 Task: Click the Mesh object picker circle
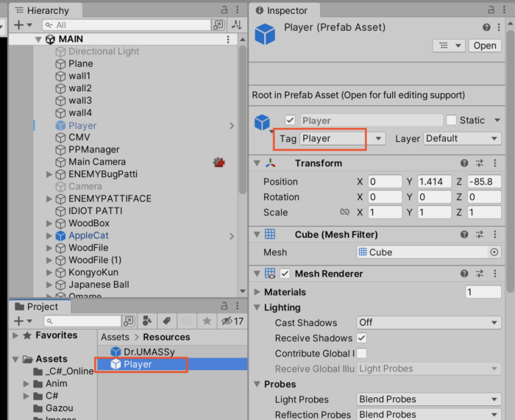(x=494, y=252)
